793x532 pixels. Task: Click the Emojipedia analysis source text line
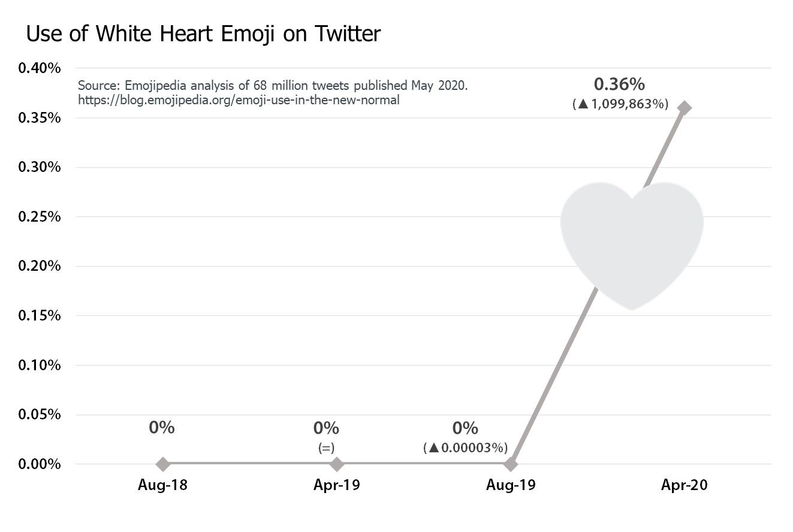pos(273,86)
